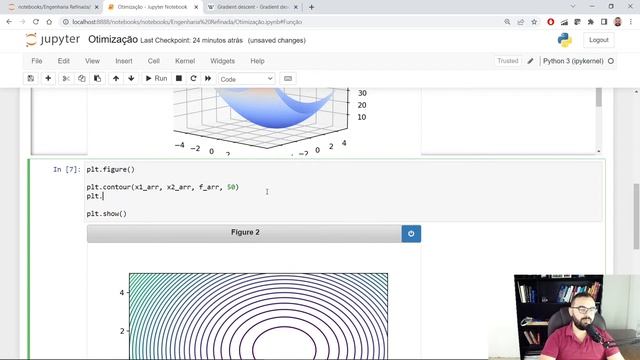Restart kernel and run all icon
This screenshot has height=360, width=640.
[208, 78]
